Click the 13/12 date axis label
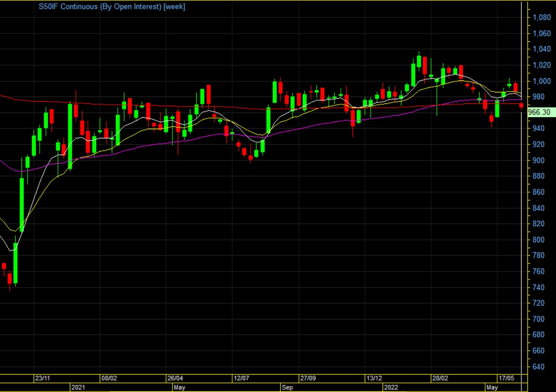The width and height of the screenshot is (556, 392). [374, 379]
